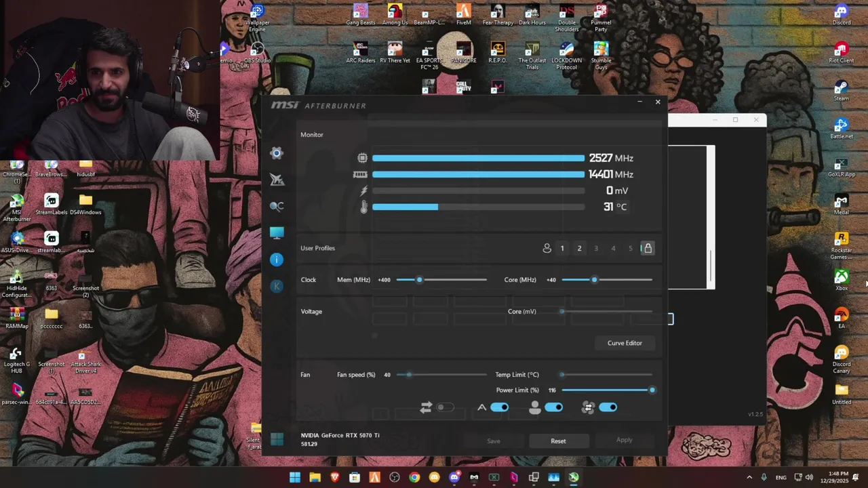Show hidden system tray icons chevron
Image resolution: width=868 pixels, height=488 pixels.
click(749, 477)
